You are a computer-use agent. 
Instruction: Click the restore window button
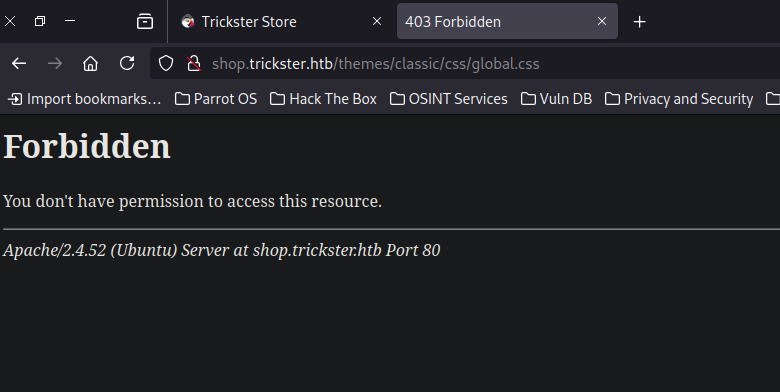[x=40, y=21]
